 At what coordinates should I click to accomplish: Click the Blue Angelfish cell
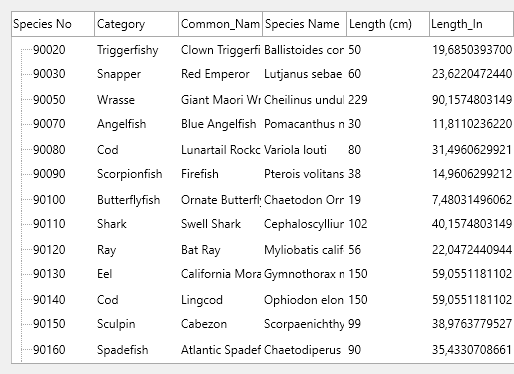[x=219, y=124]
